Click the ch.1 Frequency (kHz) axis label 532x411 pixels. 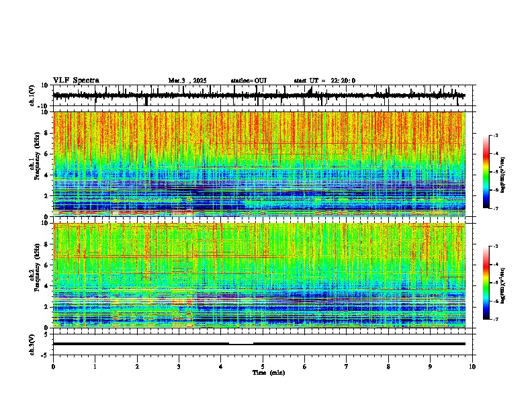pos(35,155)
